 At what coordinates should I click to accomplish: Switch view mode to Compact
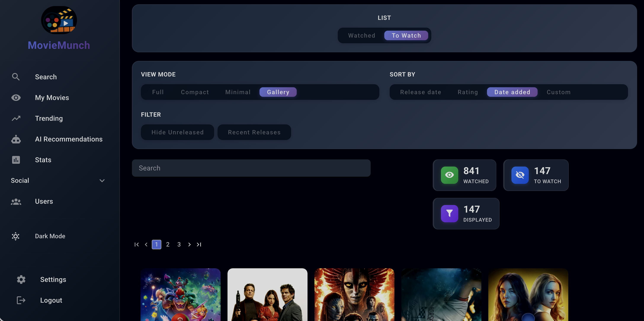[195, 92]
